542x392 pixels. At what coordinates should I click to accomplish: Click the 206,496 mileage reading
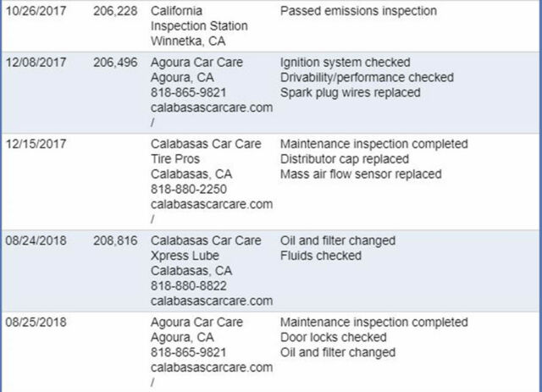point(115,63)
